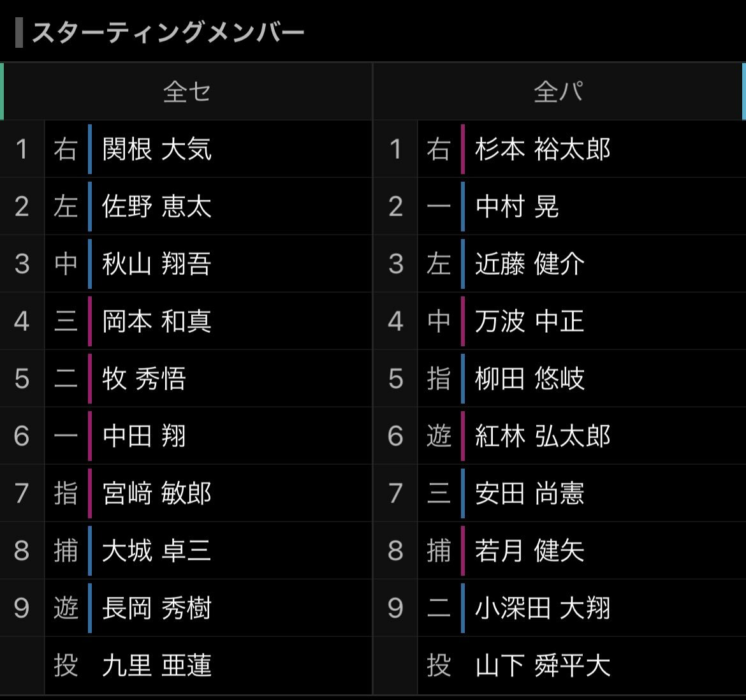Open catcher 大城 卓三 entry

[157, 551]
